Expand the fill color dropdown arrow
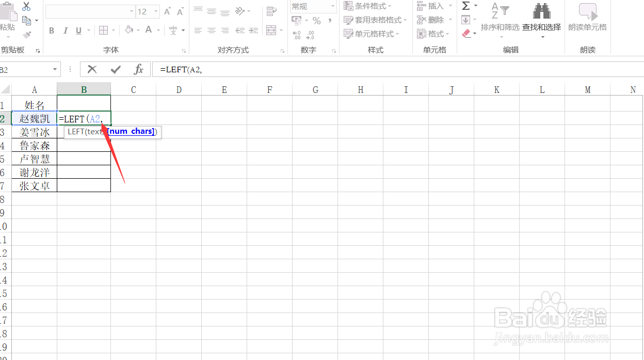Image resolution: width=644 pixels, height=360 pixels. tap(138, 30)
